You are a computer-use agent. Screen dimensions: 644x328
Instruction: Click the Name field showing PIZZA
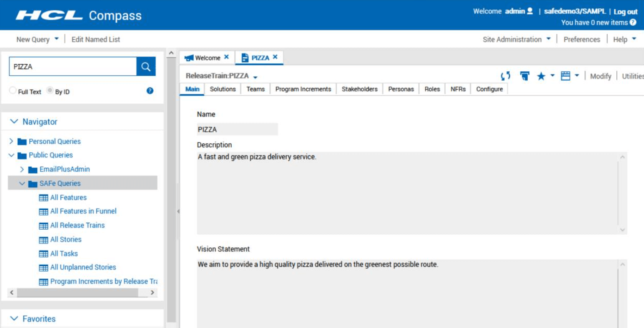coord(237,129)
